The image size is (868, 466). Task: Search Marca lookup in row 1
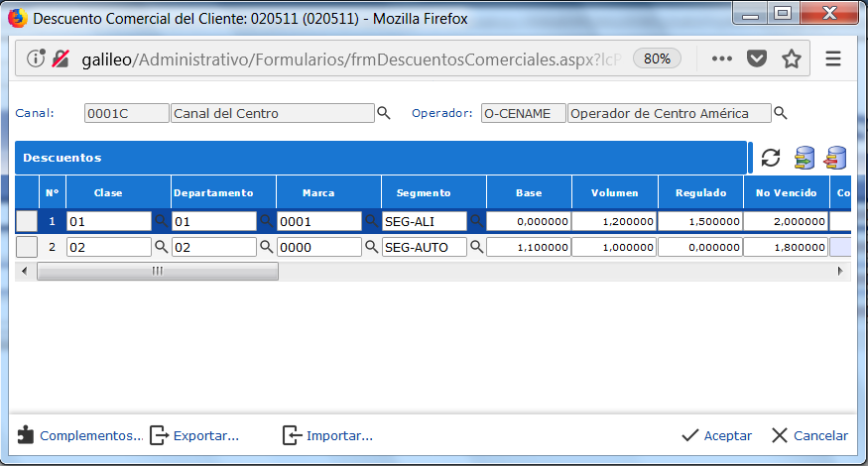371,221
